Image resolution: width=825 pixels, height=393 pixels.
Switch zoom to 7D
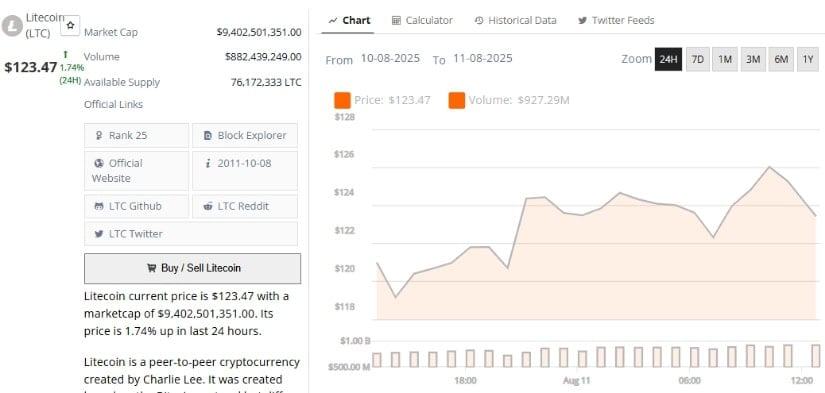coord(697,59)
